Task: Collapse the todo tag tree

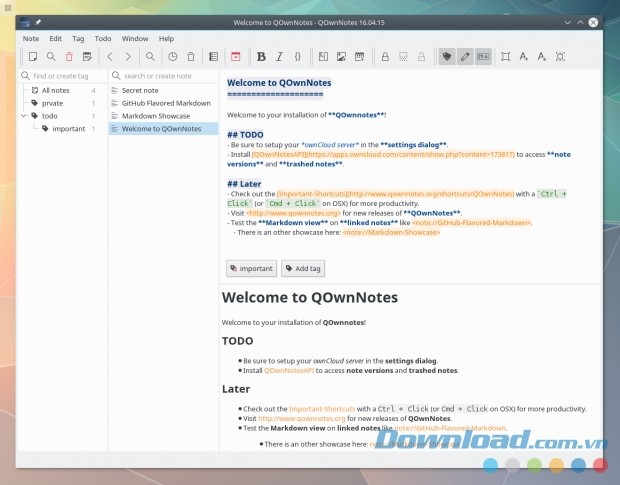Action: tap(23, 116)
